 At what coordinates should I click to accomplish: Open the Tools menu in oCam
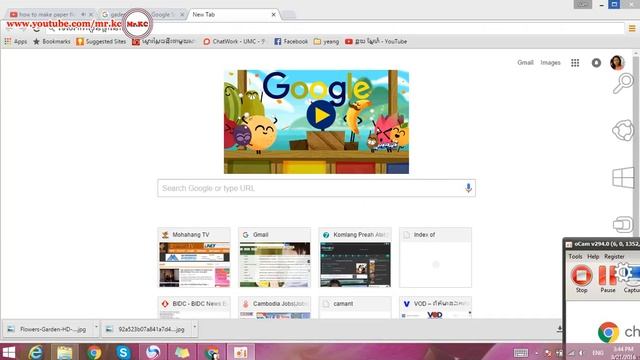tap(575, 256)
